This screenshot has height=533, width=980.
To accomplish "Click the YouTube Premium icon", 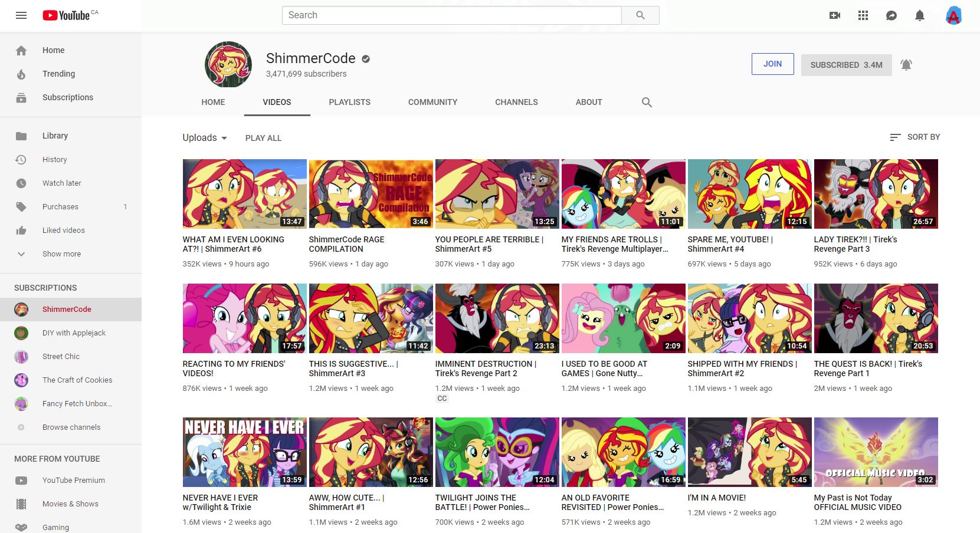I will click(21, 481).
